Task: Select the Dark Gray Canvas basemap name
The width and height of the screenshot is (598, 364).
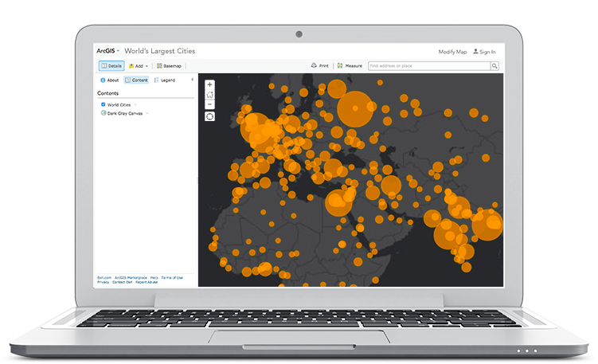Action: 125,113
